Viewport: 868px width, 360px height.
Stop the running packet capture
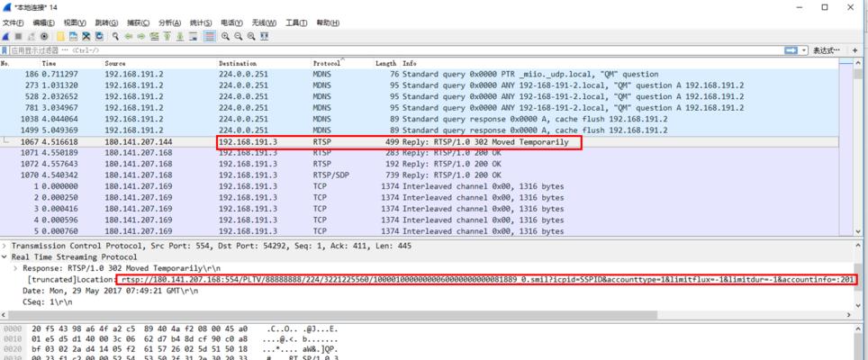coord(18,37)
